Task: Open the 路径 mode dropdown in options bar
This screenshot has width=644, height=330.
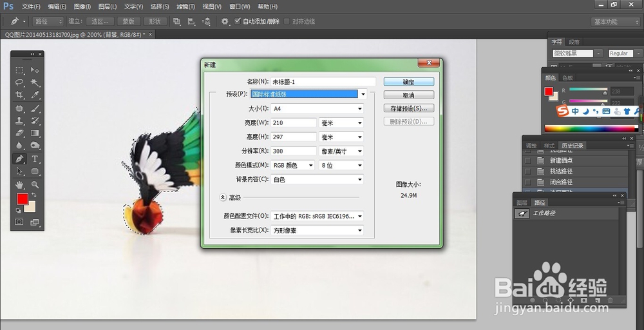Action: click(48, 21)
